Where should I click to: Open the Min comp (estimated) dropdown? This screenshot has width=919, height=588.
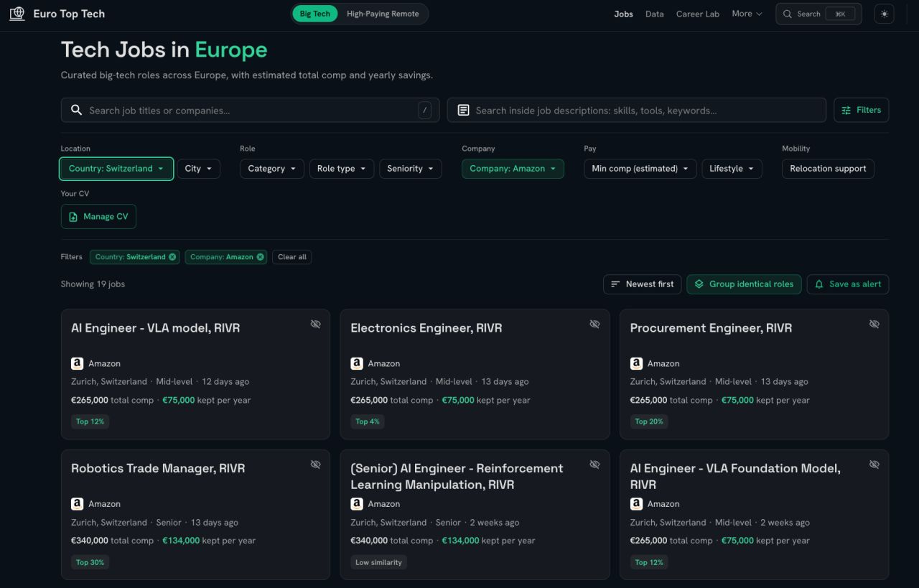640,169
